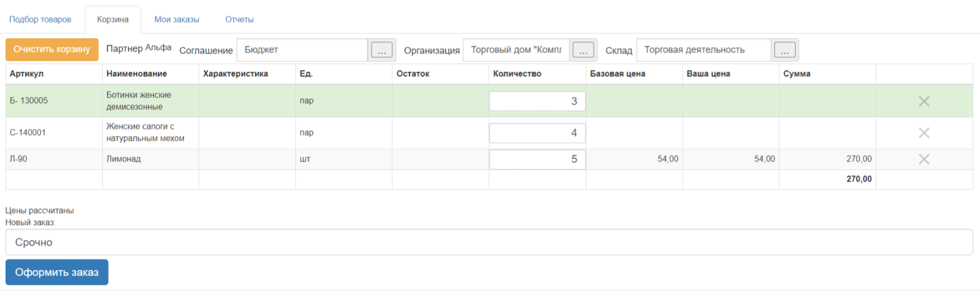Click the Очистить корзину button

[x=52, y=49]
